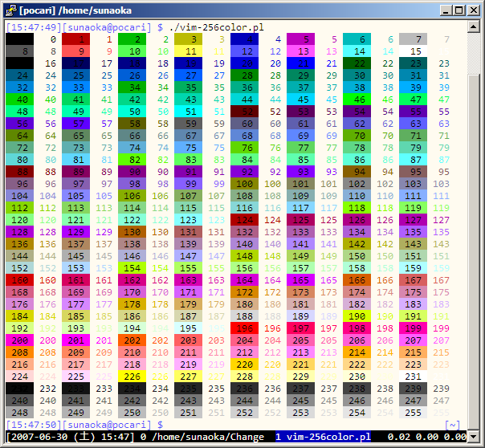Click the yellow color block labeled 226

132,377
